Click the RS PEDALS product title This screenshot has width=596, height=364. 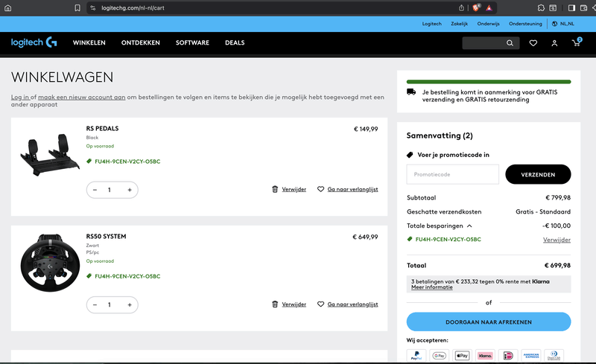tap(102, 129)
